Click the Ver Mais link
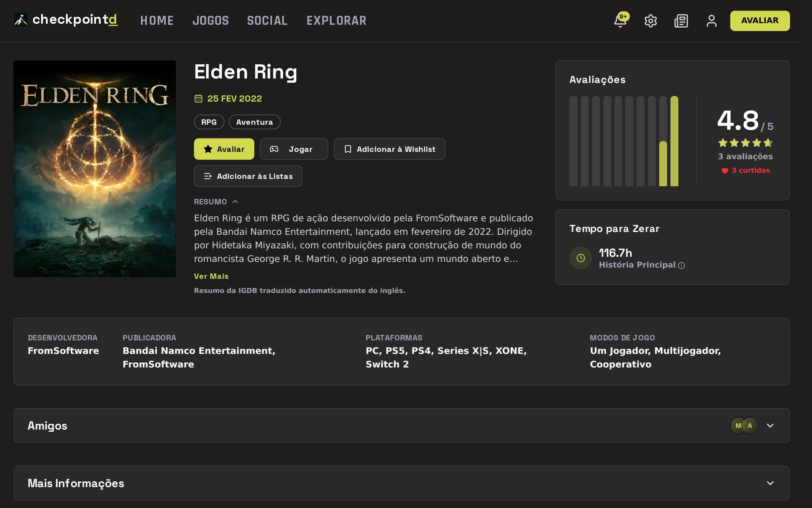The height and width of the screenshot is (508, 812). pos(211,276)
